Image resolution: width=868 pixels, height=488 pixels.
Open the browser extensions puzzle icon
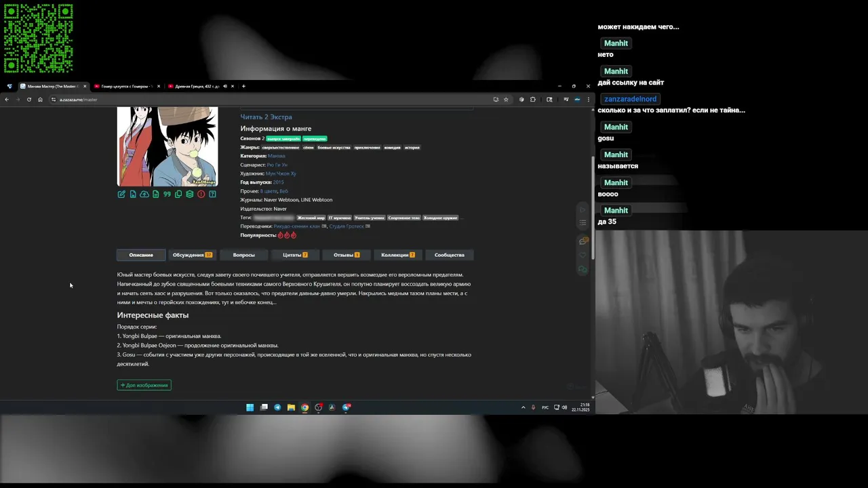point(532,100)
